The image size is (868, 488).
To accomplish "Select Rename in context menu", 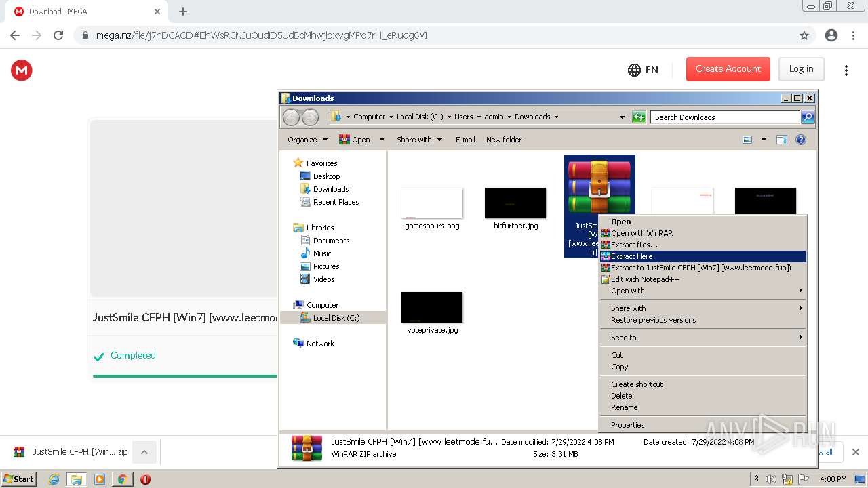I will (703, 407).
